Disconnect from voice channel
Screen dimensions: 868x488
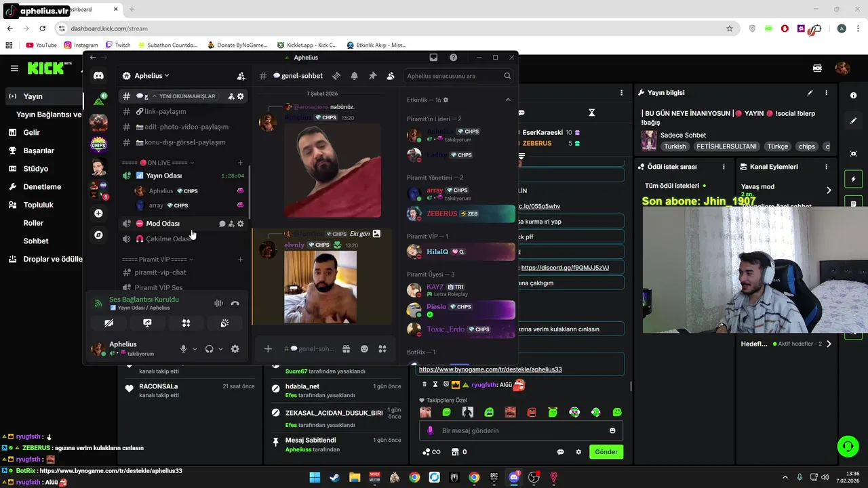[x=235, y=304]
